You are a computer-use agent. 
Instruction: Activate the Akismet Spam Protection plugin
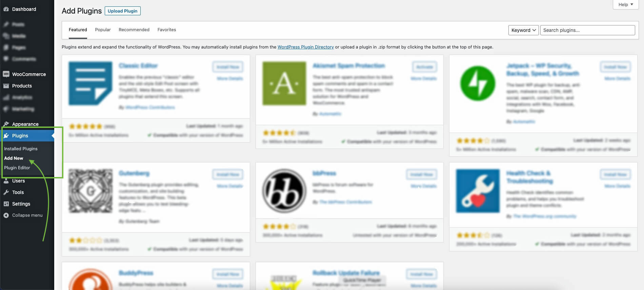point(425,67)
